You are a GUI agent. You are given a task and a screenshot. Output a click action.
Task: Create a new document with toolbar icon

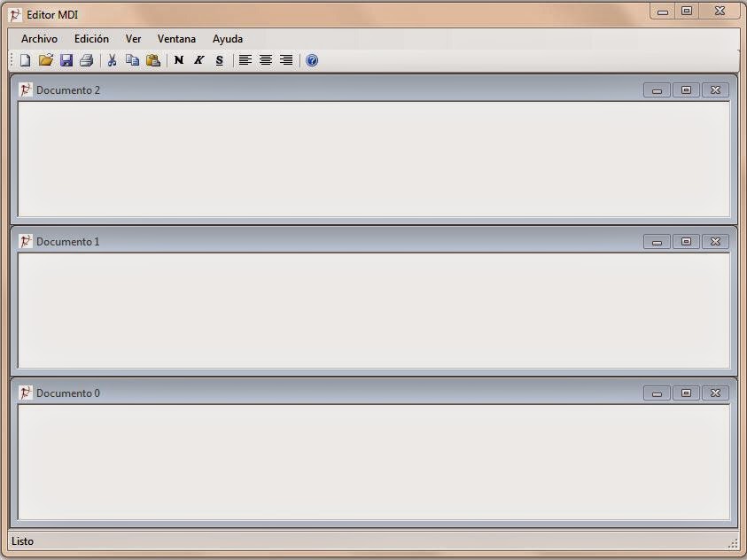point(25,60)
